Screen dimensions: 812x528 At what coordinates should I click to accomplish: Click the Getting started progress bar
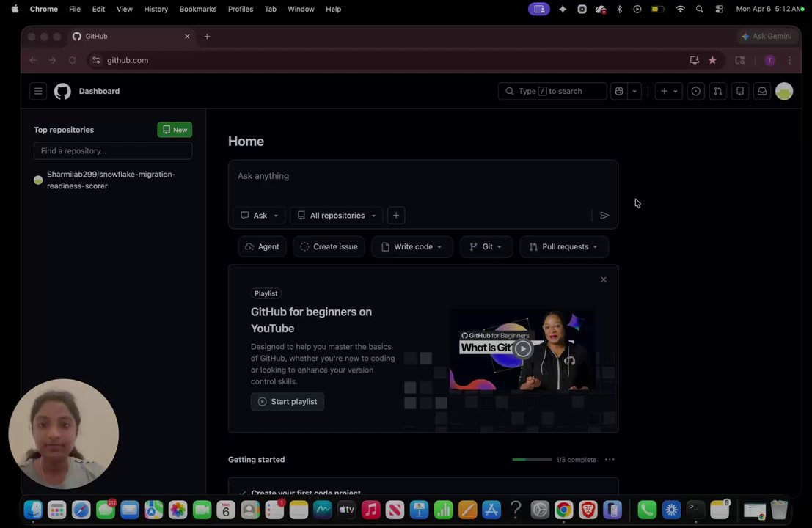[x=532, y=460]
